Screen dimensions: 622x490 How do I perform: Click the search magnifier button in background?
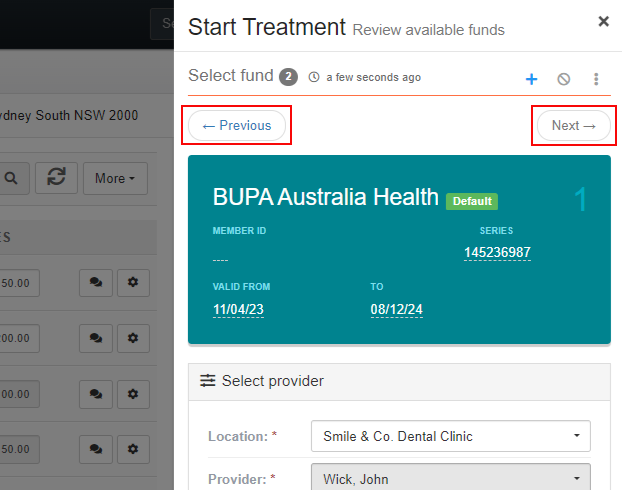click(x=12, y=178)
